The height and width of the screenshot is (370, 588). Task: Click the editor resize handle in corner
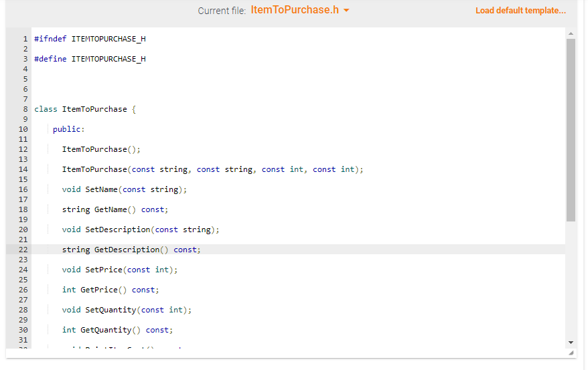coord(571,353)
